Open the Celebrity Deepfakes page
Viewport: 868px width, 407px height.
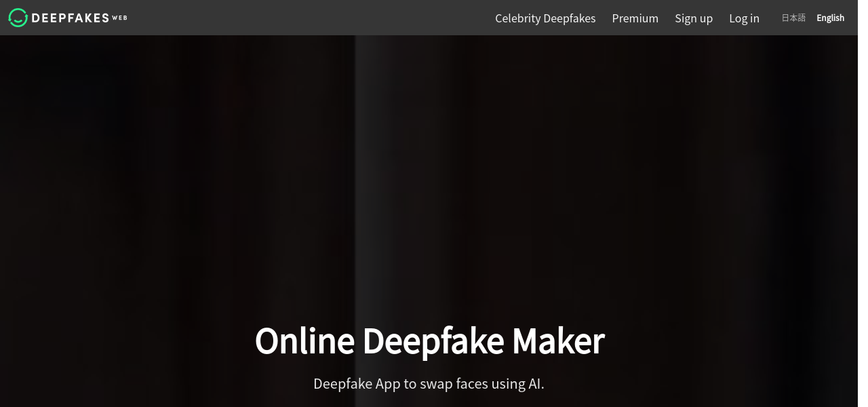[545, 18]
